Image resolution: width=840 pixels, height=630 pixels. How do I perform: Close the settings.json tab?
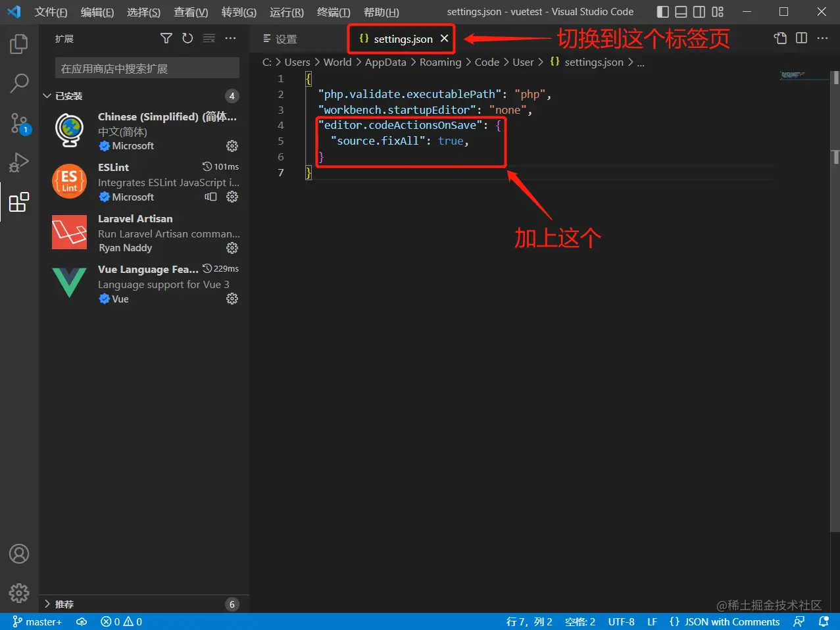(445, 39)
